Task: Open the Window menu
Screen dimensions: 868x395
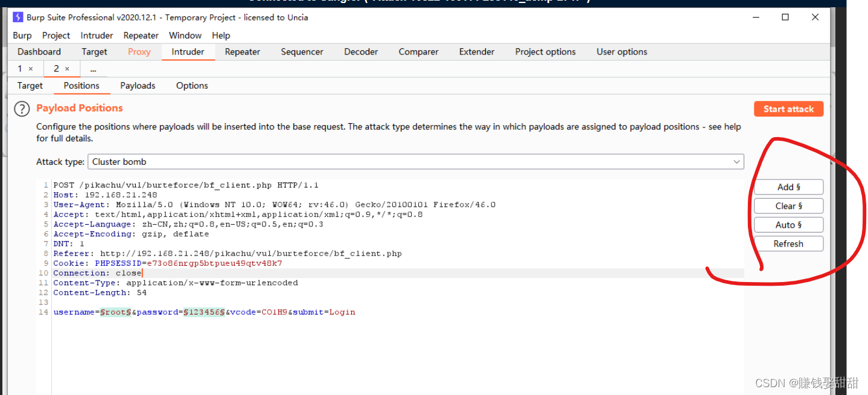Action: coord(185,36)
